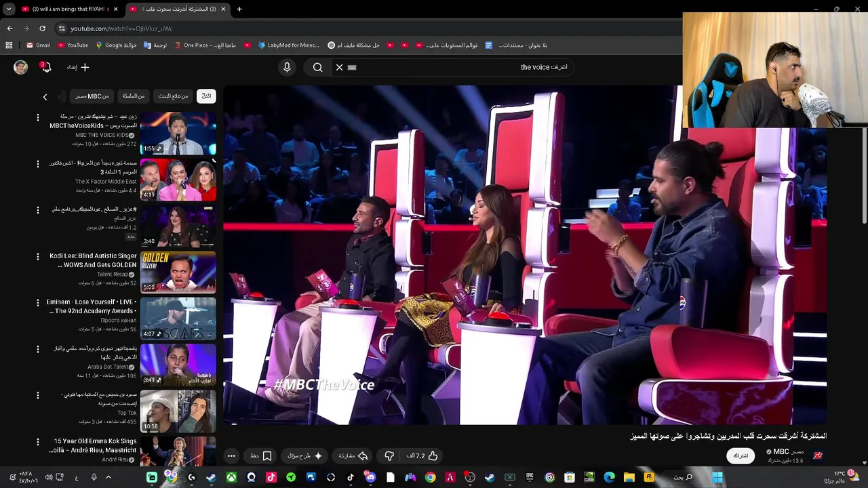868x488 pixels.
Task: Open the MBC The Voice Kids video thumbnail
Action: click(x=178, y=134)
